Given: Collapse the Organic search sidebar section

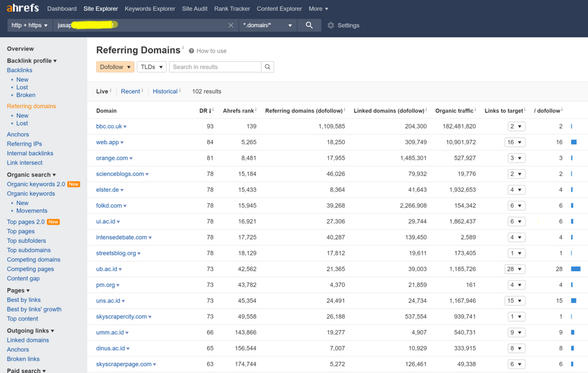Looking at the screenshot, I should point(31,175).
